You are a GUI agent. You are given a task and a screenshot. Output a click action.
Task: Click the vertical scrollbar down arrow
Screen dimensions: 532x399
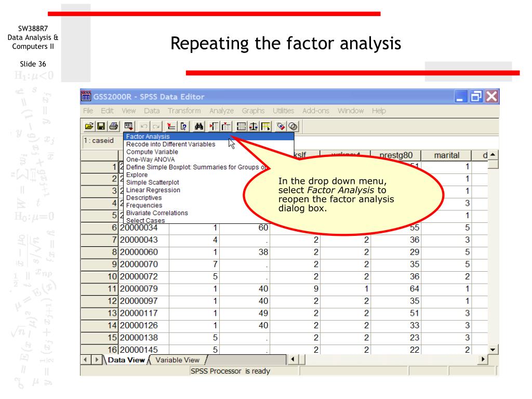coord(493,350)
